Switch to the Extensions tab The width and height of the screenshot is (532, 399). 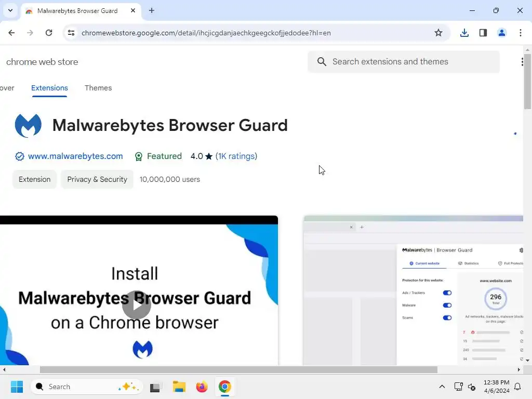(x=49, y=88)
